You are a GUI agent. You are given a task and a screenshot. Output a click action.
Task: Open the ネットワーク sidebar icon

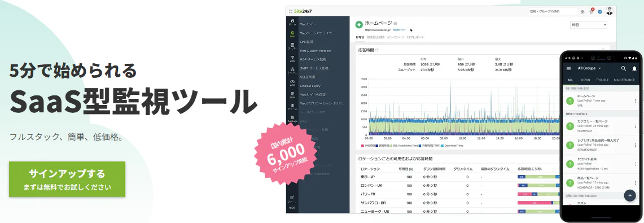[x=292, y=70]
